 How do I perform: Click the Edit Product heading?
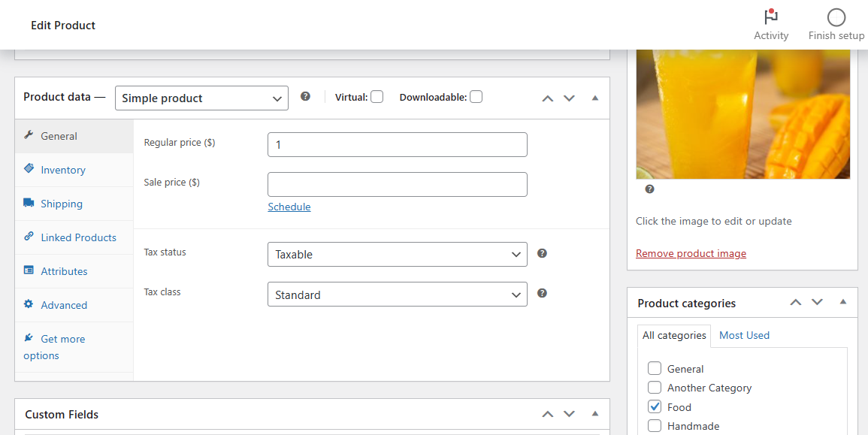pyautogui.click(x=63, y=25)
